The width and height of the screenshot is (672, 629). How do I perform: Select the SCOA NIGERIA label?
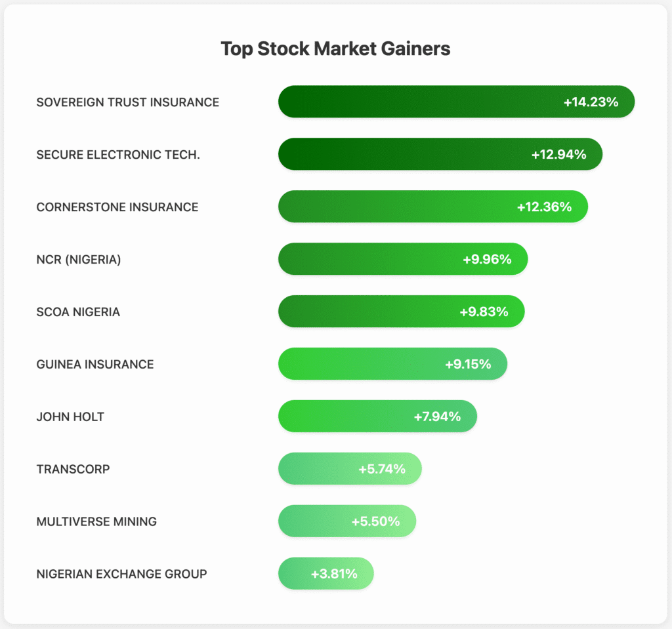click(78, 312)
